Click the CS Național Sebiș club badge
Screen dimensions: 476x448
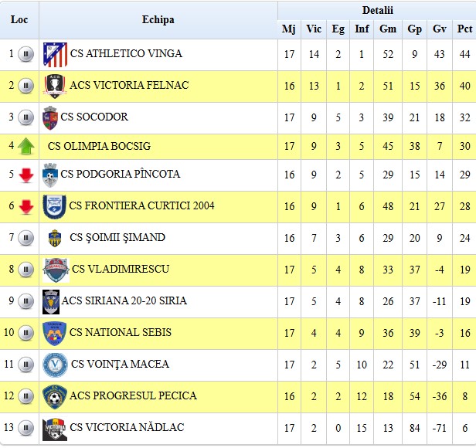(x=55, y=333)
